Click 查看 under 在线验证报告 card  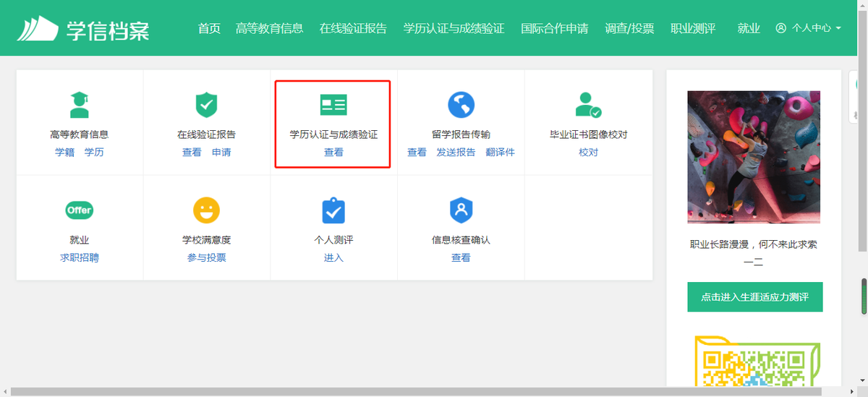pos(192,153)
